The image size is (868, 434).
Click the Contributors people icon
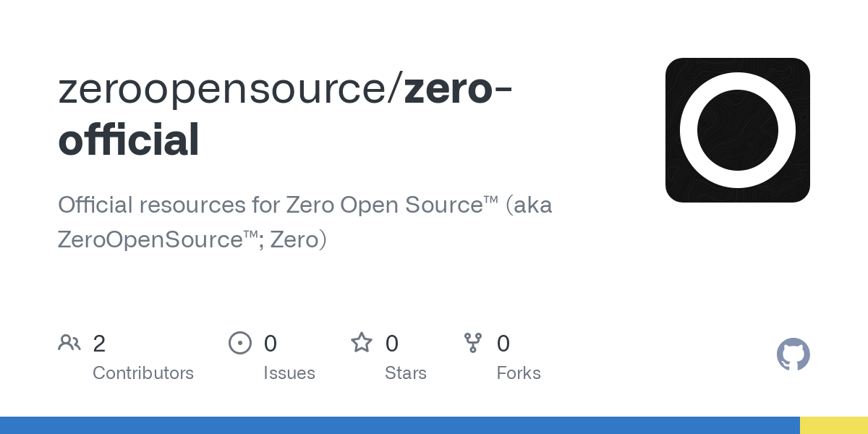[69, 343]
